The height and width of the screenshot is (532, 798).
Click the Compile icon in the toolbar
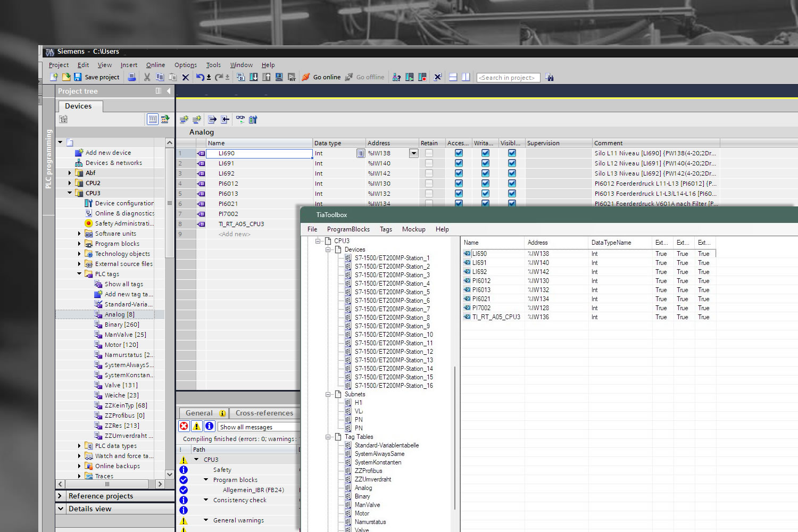tap(241, 77)
